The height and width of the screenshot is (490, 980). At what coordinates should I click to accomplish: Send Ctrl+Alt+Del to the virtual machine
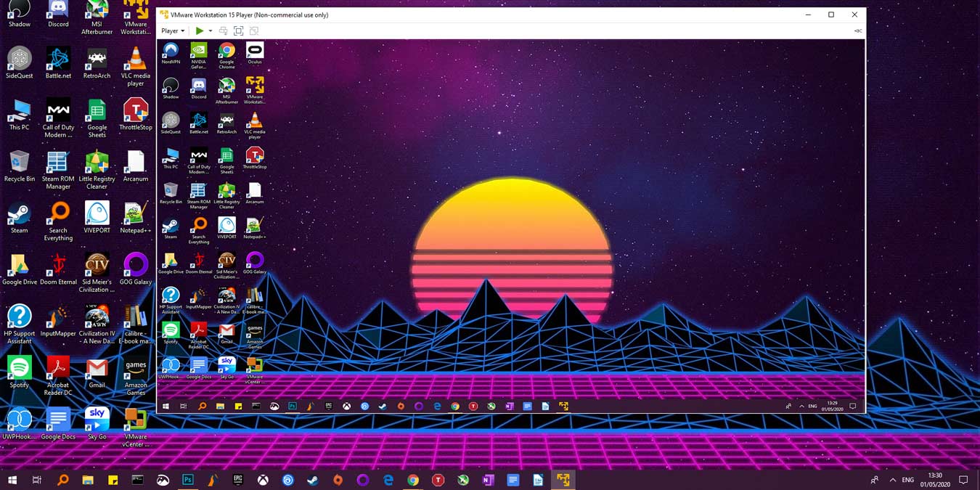point(223,30)
